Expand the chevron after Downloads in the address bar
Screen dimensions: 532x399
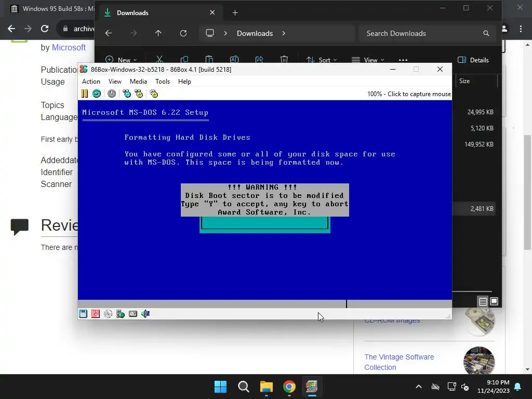284,33
